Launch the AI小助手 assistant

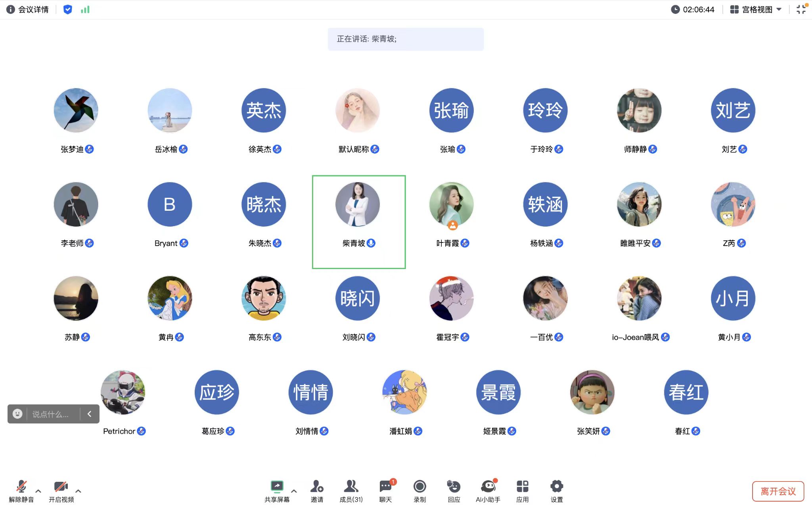tap(488, 491)
